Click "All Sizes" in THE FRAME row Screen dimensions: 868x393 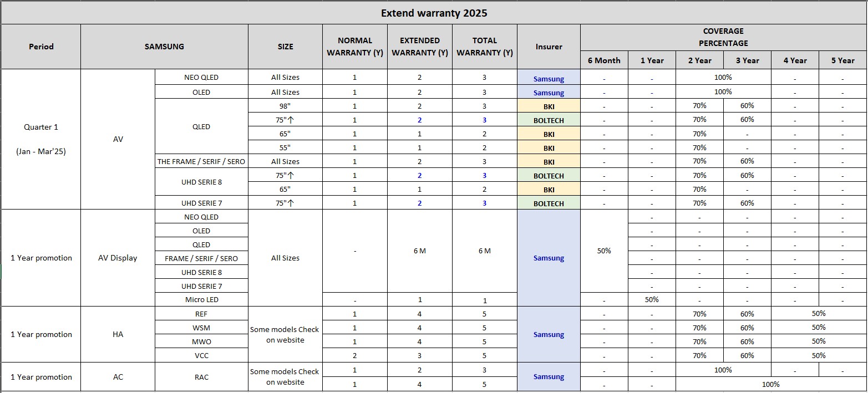285,161
